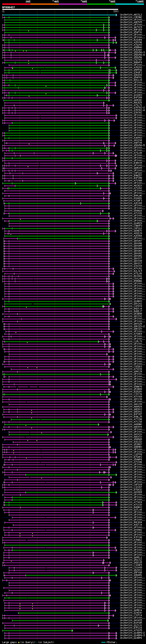Select the UniRef100_C5Z7H7 entry
Image resolution: width=146 pixels, height=644 pixels.
[131, 60]
